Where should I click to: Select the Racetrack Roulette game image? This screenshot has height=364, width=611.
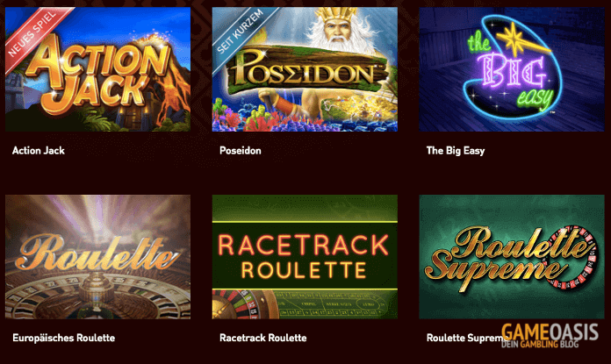(305, 257)
